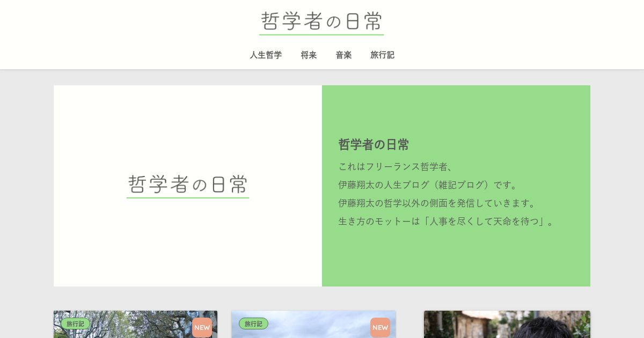Open the 旅行記 navigation menu item
644x338 pixels.
tap(382, 55)
